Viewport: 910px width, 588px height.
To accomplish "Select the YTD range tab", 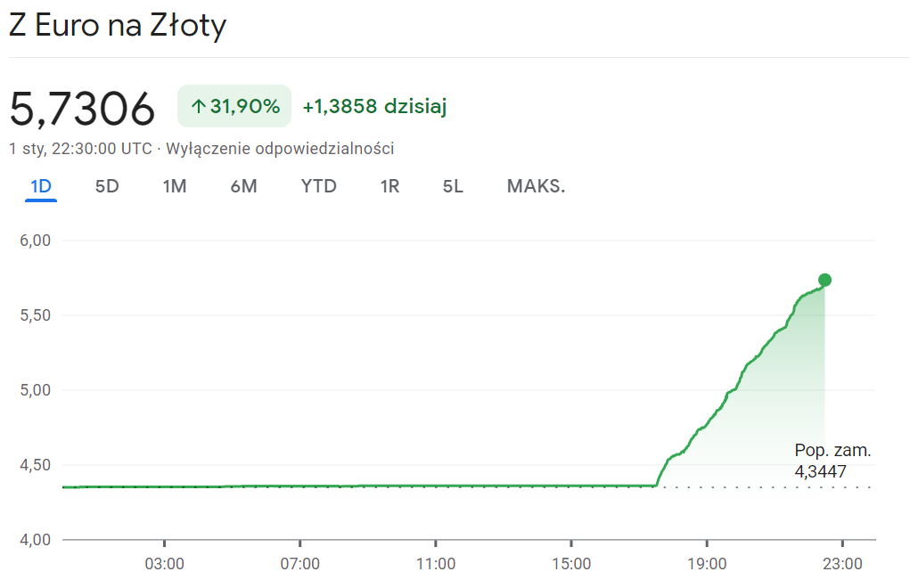I will 318,186.
